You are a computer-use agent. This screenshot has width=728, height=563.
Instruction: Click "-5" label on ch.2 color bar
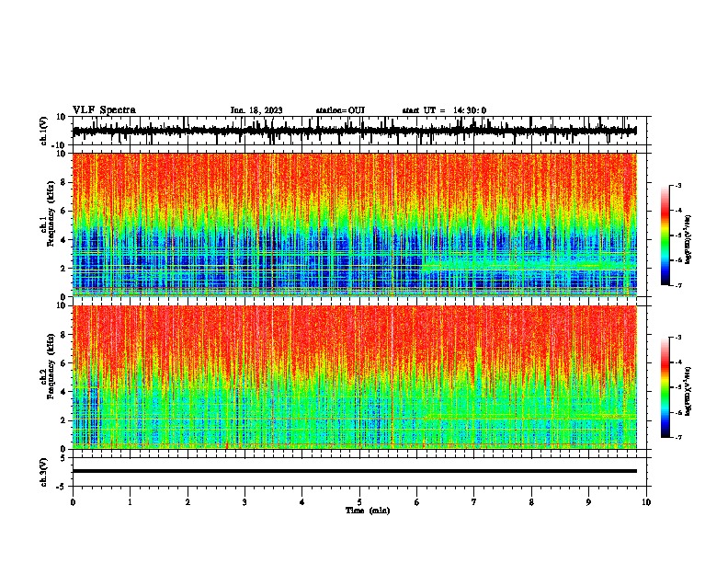pyautogui.click(x=678, y=387)
